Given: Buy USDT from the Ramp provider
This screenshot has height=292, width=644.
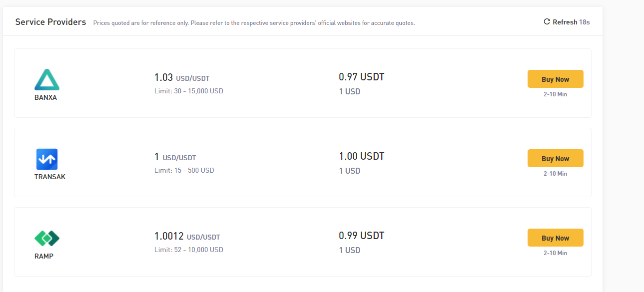Looking at the screenshot, I should [x=556, y=238].
